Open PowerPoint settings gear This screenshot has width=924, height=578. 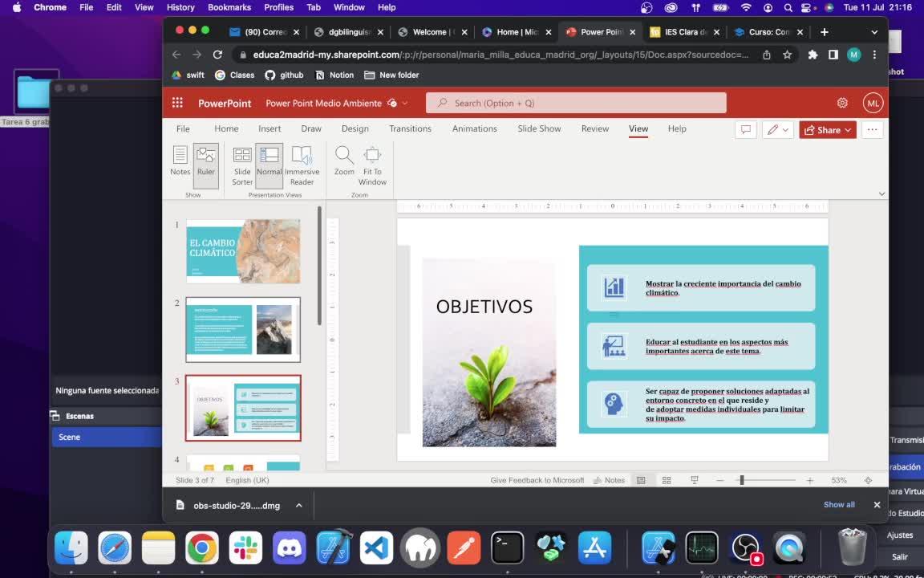842,103
